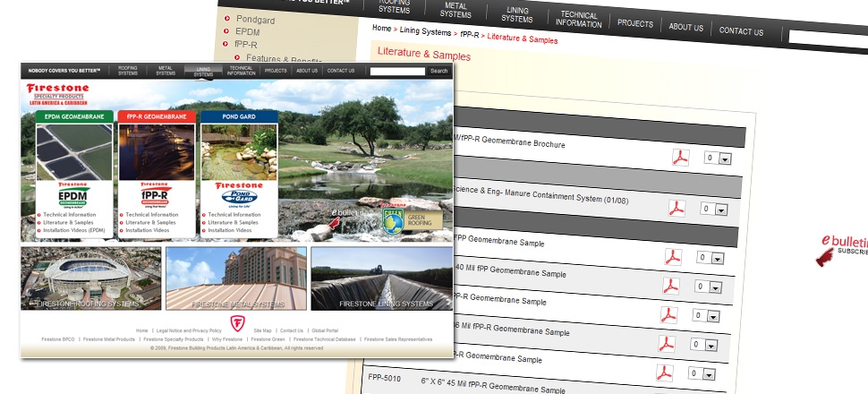868x394 pixels.
Task: Open About Us menu on front homepage
Action: point(307,71)
